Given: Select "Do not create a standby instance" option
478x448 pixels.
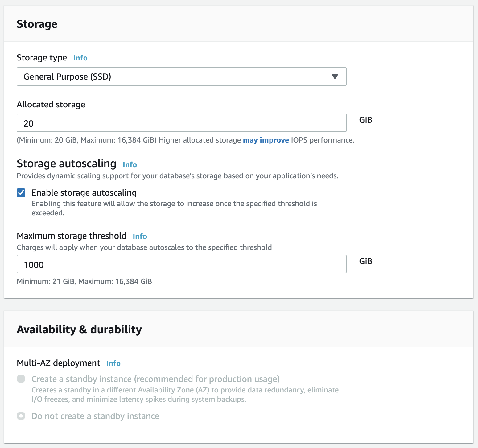Looking at the screenshot, I should point(21,416).
